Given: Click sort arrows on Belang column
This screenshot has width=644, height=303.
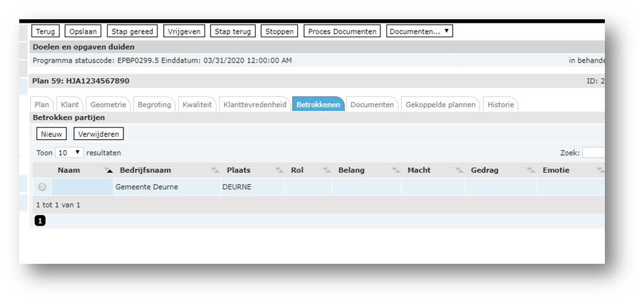Looking at the screenshot, I should 395,170.
